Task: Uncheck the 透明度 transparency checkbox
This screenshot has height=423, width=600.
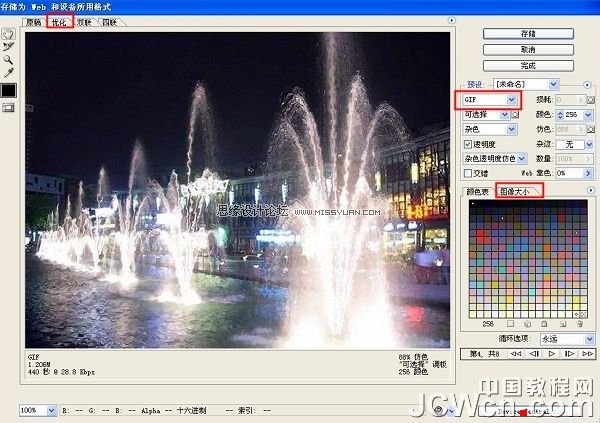Action: [x=468, y=144]
